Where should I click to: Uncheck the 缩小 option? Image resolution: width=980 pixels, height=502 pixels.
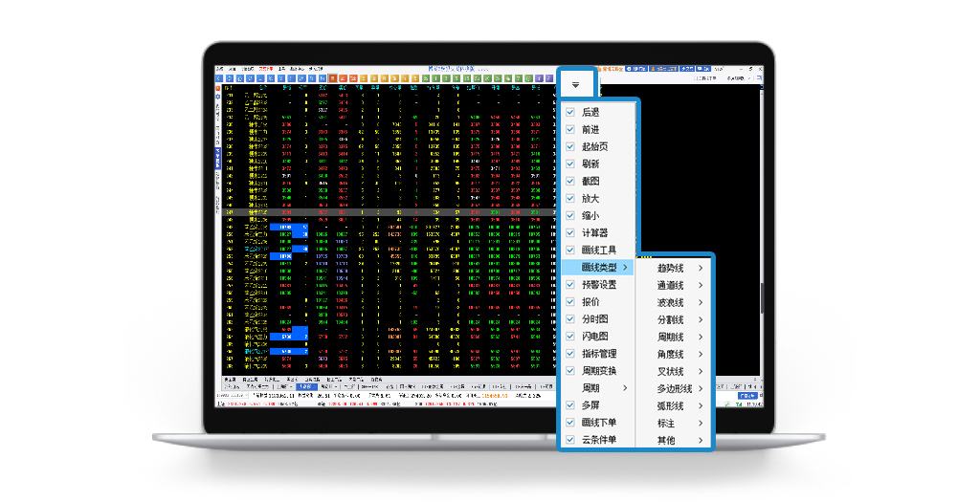click(x=570, y=215)
